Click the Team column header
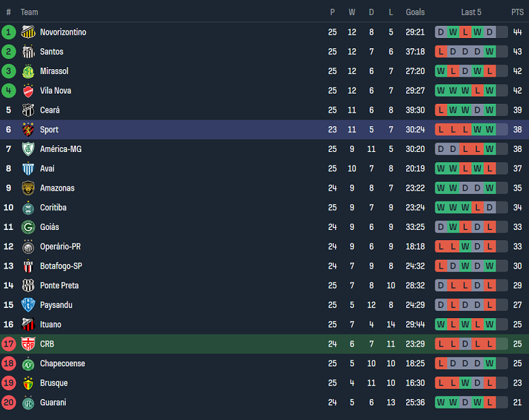This screenshot has width=529, height=420. point(29,12)
